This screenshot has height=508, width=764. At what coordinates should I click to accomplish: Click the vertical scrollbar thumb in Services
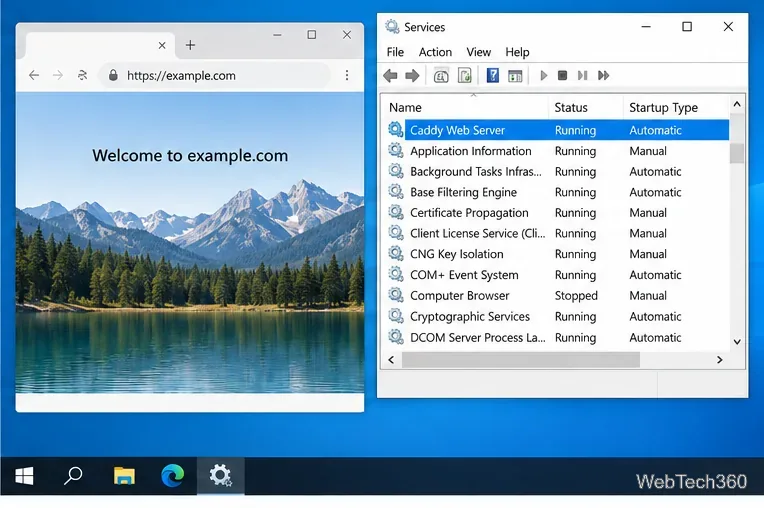[x=737, y=153]
